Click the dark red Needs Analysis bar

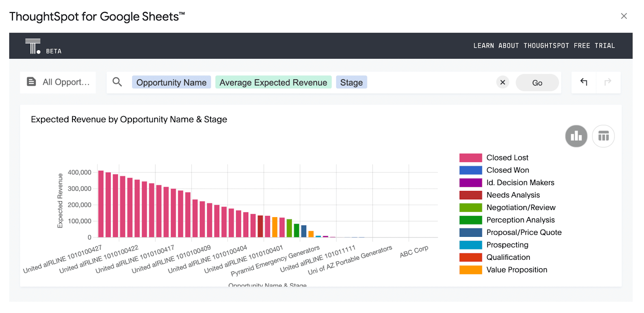(260, 226)
